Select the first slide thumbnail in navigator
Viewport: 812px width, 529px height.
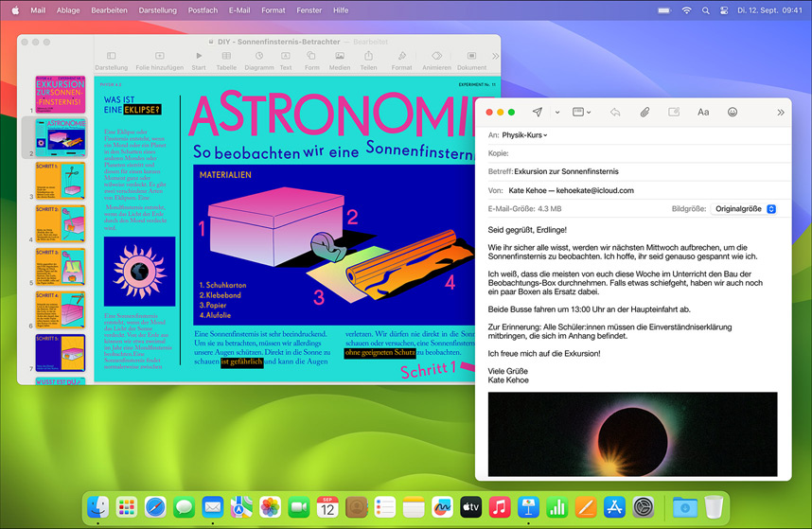coord(60,95)
